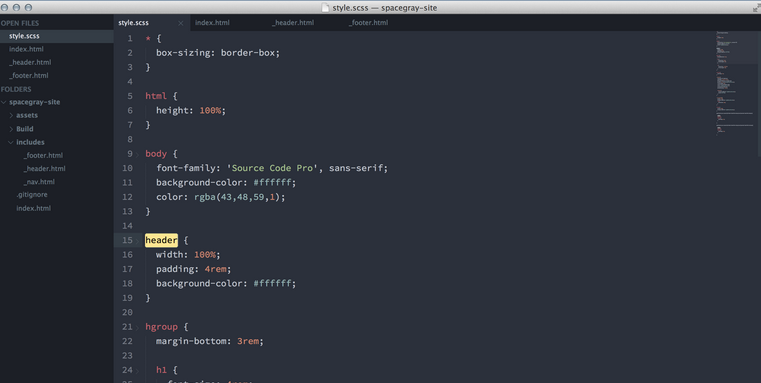Fold the h1 block at line 24
Screen dimensions: 761x383
tap(137, 371)
